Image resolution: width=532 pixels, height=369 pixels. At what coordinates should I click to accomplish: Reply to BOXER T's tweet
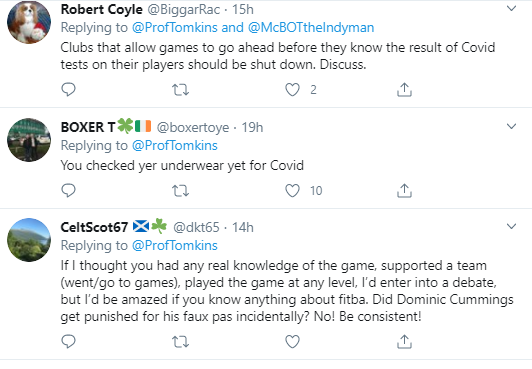coord(68,191)
